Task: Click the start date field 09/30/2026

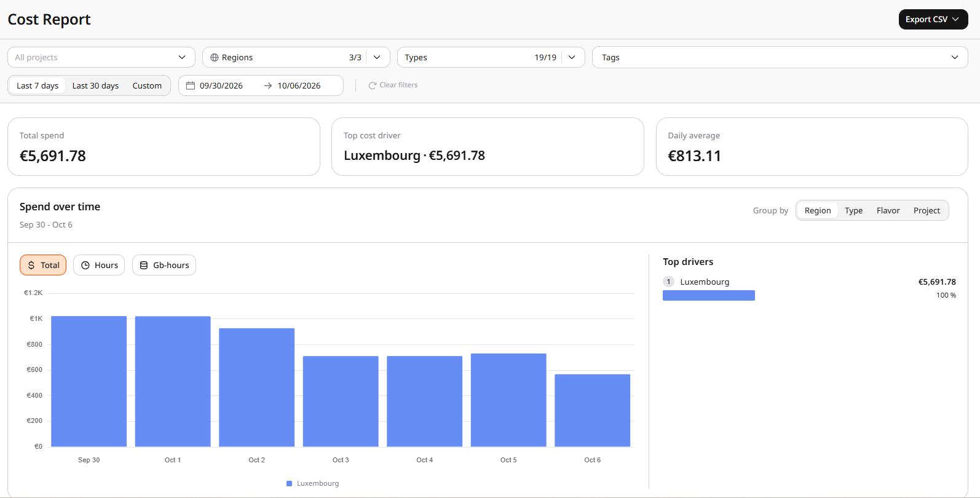Action: click(221, 85)
